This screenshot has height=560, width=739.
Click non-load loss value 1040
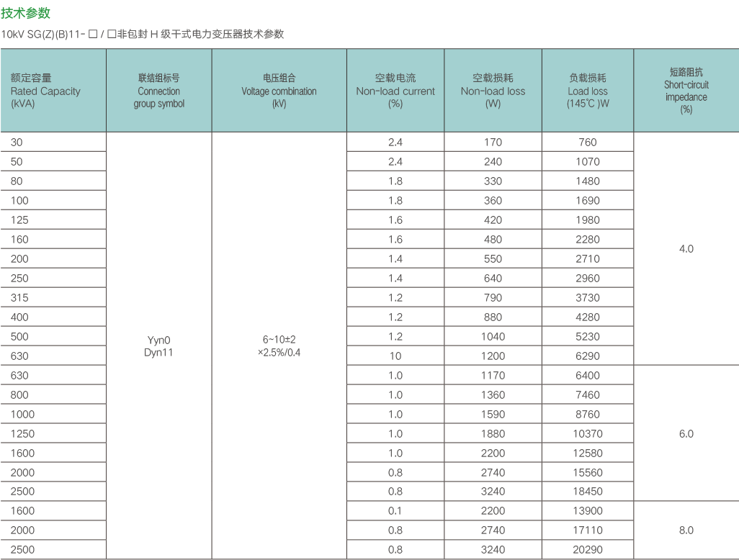(x=493, y=336)
